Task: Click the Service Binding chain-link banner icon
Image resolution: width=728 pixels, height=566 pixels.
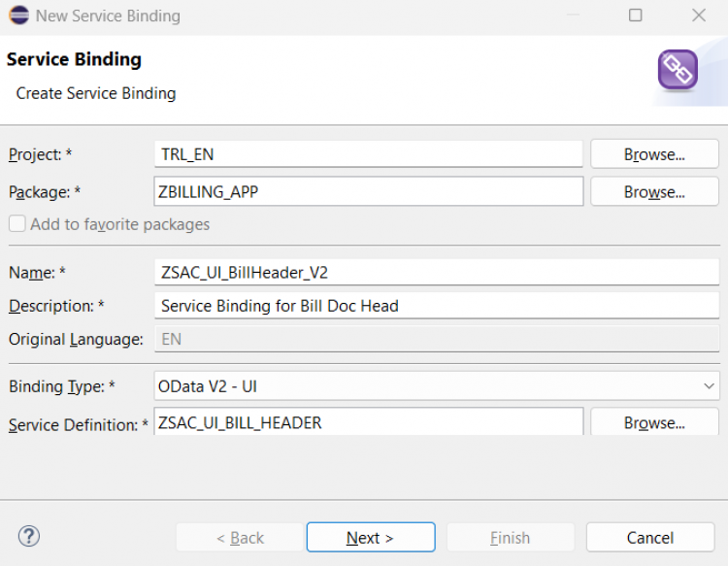Action: pyautogui.click(x=678, y=71)
